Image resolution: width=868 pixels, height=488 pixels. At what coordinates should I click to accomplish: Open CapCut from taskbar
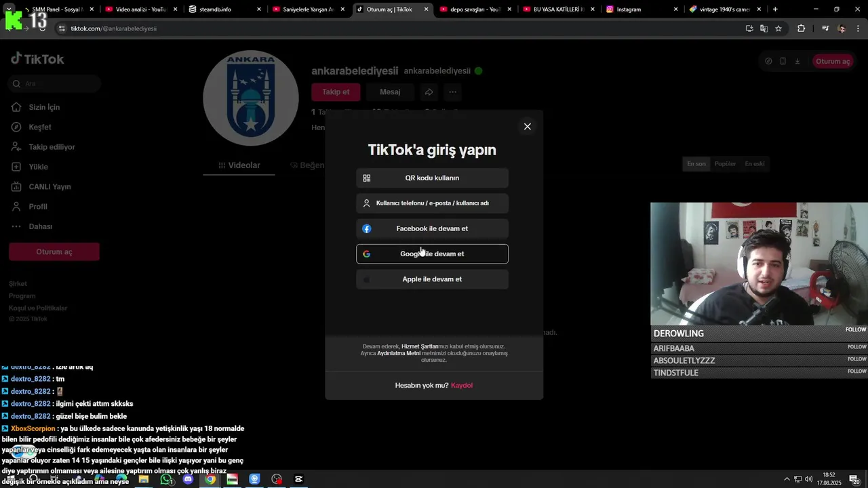coord(298,479)
